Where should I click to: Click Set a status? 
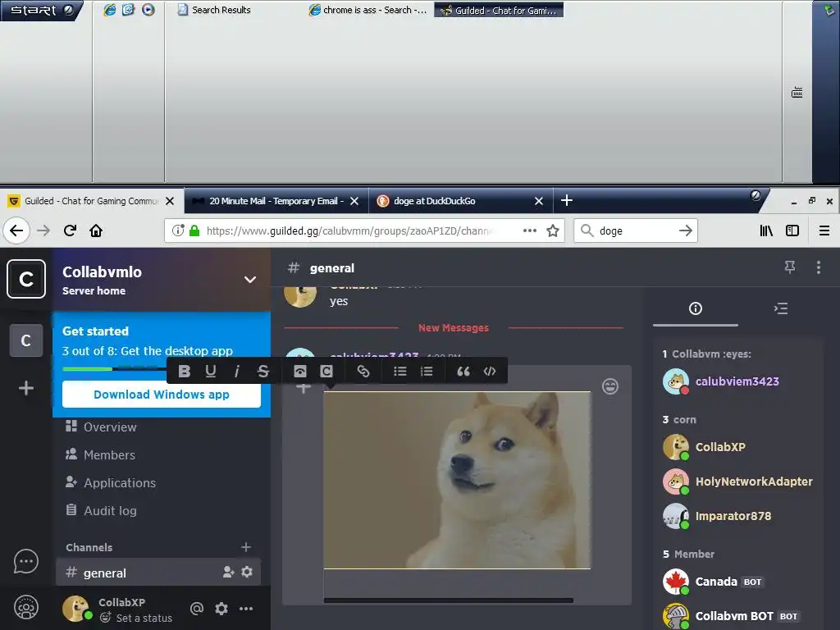[137, 618]
